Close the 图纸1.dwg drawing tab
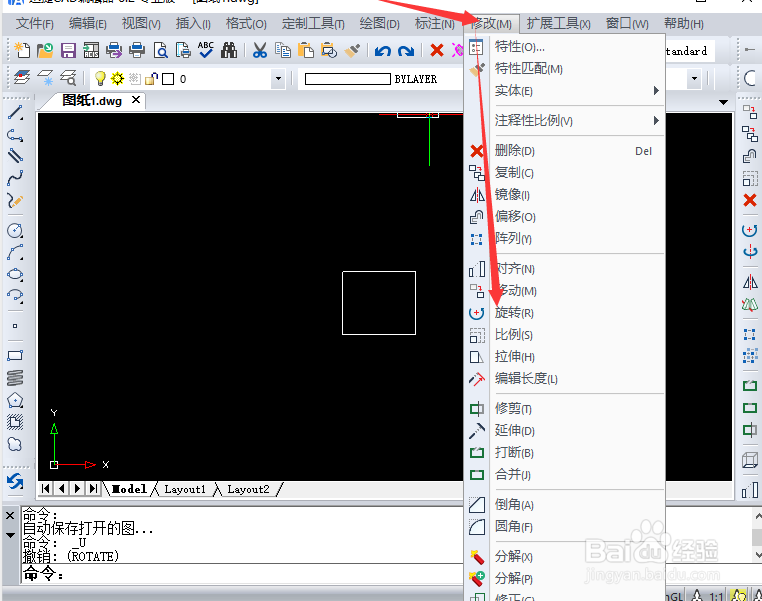 (x=136, y=100)
